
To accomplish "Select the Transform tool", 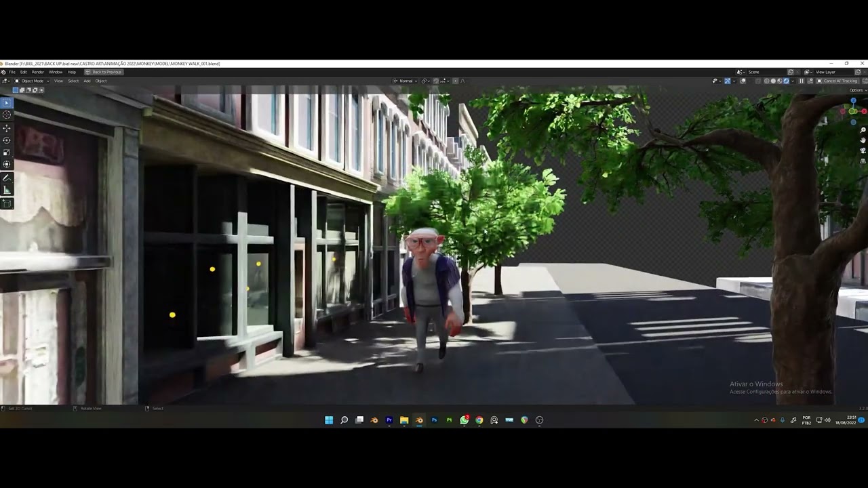I will 7,164.
